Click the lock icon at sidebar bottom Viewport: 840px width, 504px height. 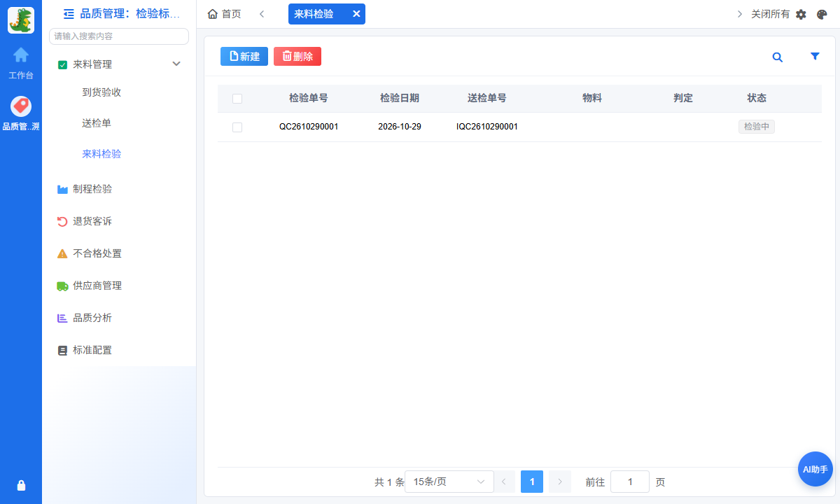click(21, 485)
